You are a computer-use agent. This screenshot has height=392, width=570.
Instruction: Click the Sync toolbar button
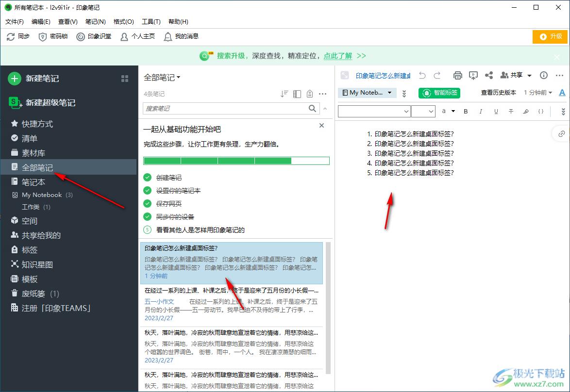click(x=18, y=36)
